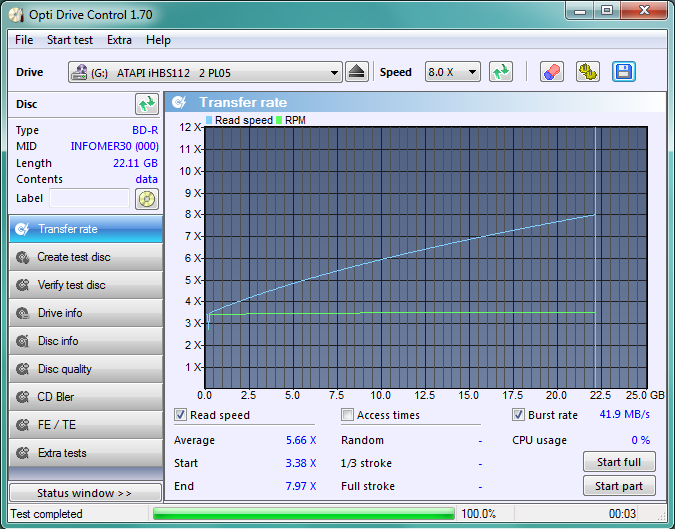Open the Drive info section
Screen dimensions: 675x529
click(86, 313)
